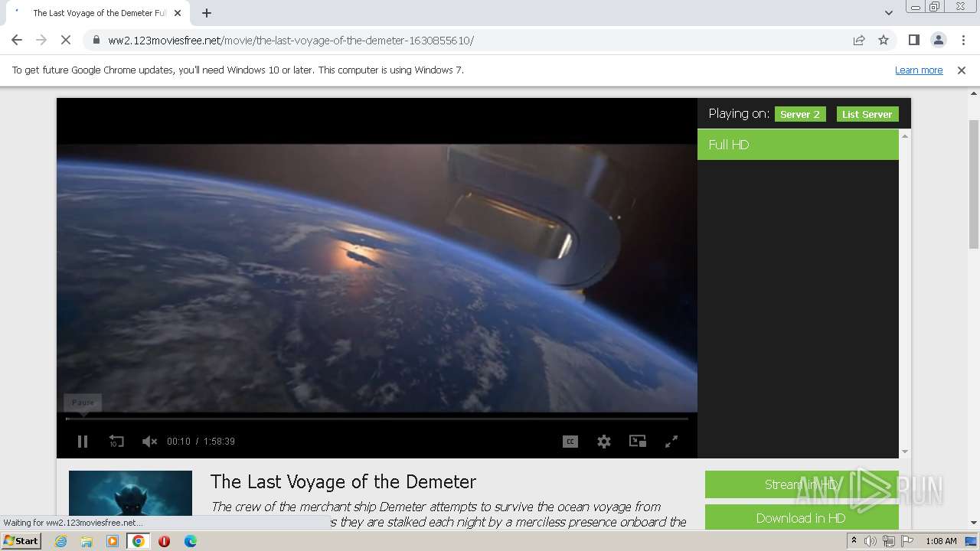Viewport: 980px width, 551px height.
Task: Enable picture-in-picture mode in player
Action: coord(638,442)
